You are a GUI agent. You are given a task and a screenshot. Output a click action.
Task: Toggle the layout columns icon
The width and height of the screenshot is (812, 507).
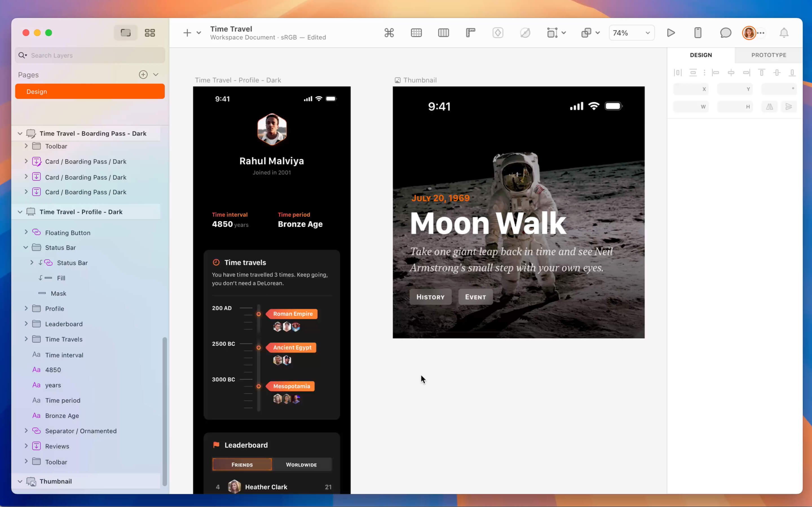[x=443, y=33]
